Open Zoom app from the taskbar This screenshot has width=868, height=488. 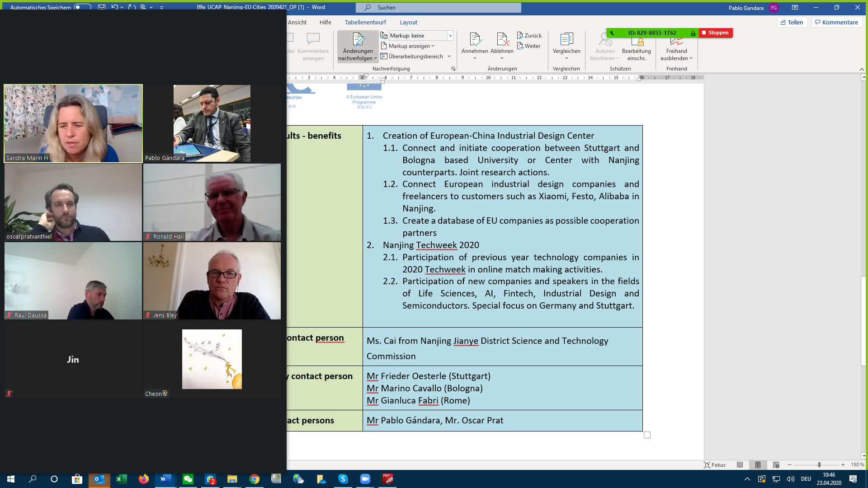[x=365, y=479]
